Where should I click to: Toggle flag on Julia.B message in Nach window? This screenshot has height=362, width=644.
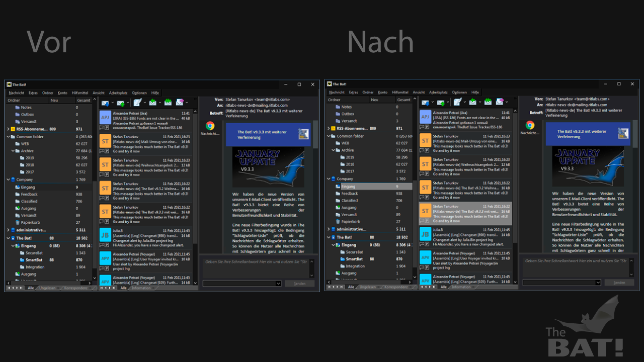tap(422, 244)
